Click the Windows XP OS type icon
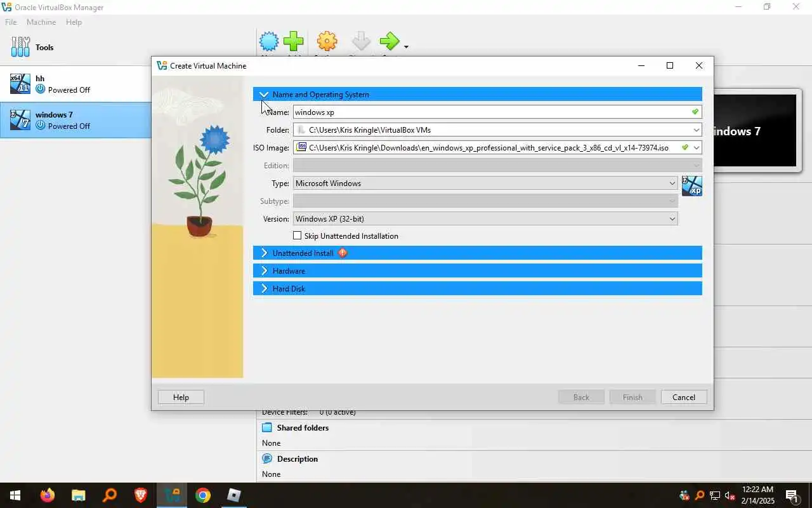This screenshot has height=508, width=812. click(692, 186)
